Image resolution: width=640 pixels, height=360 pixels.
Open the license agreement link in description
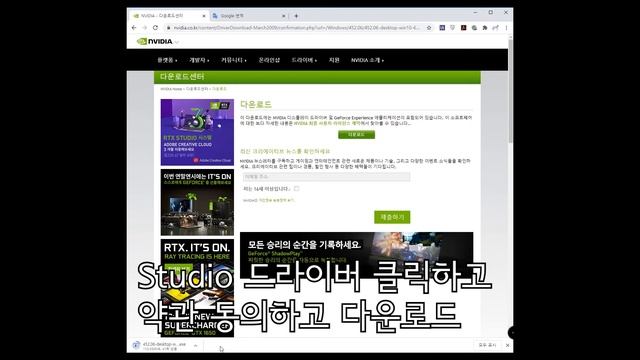point(327,123)
